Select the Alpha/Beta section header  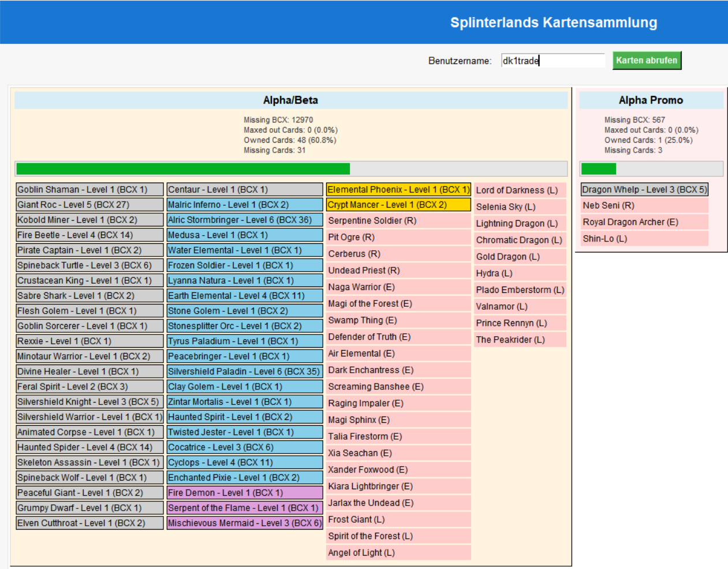pos(290,101)
